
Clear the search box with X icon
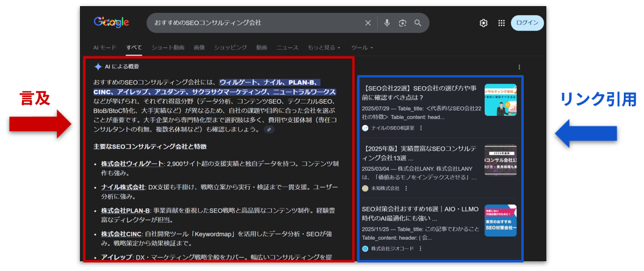368,23
